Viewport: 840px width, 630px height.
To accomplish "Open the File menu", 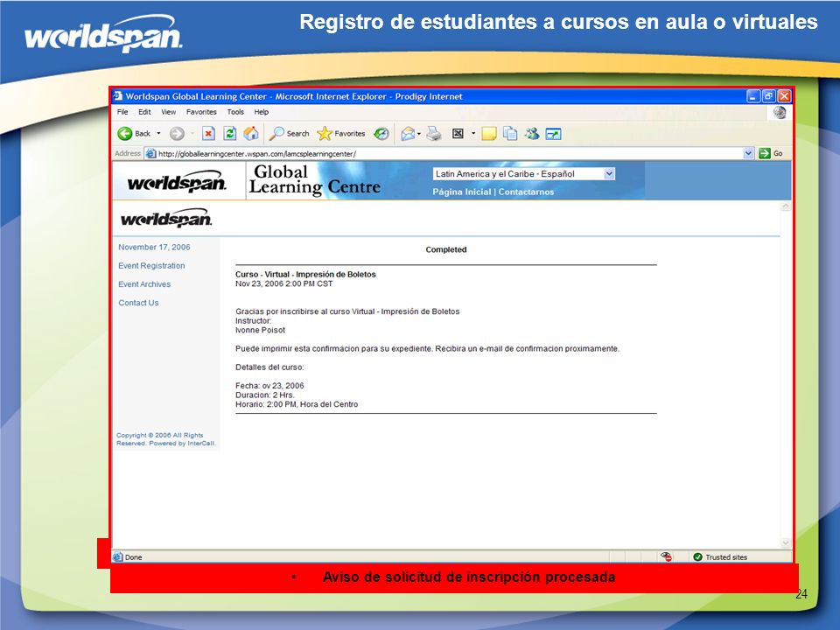I will [x=122, y=112].
